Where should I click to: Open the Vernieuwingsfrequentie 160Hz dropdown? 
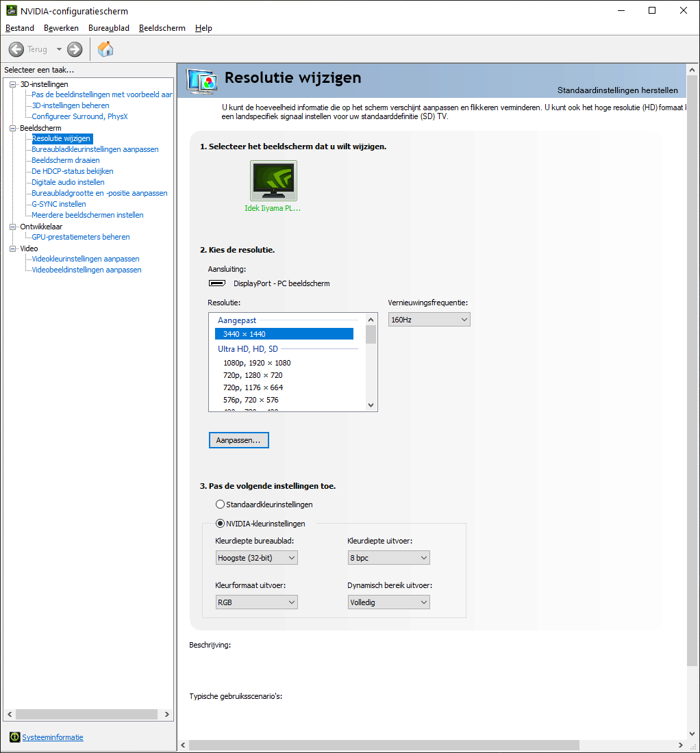tap(429, 320)
